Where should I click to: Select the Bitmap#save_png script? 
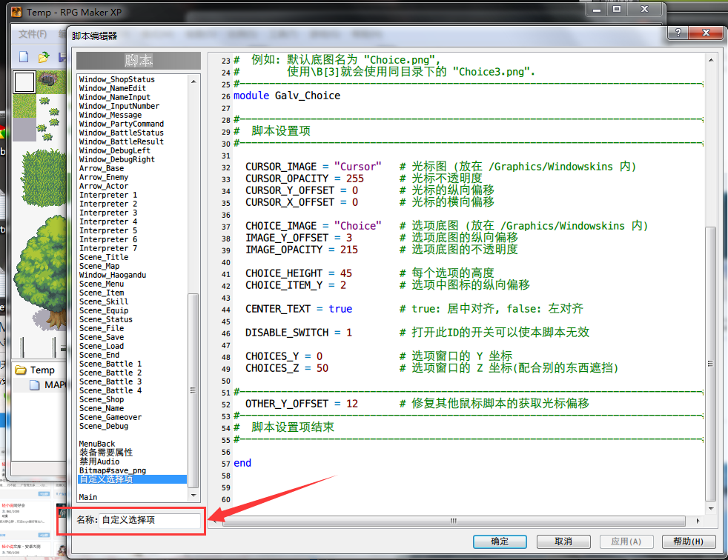pyautogui.click(x=113, y=470)
